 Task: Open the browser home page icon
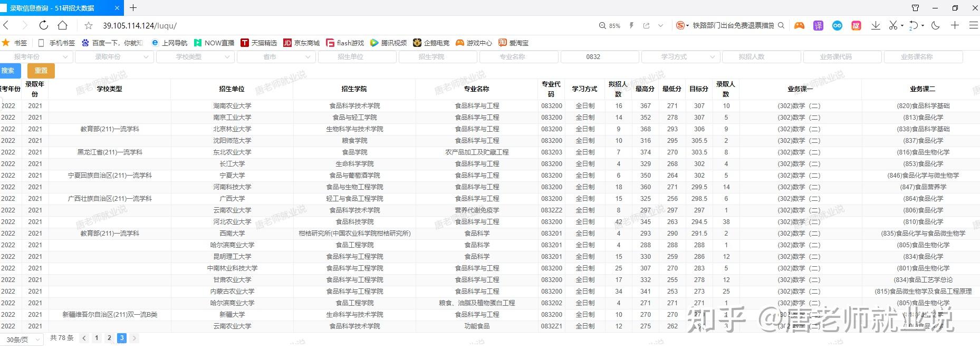62,25
